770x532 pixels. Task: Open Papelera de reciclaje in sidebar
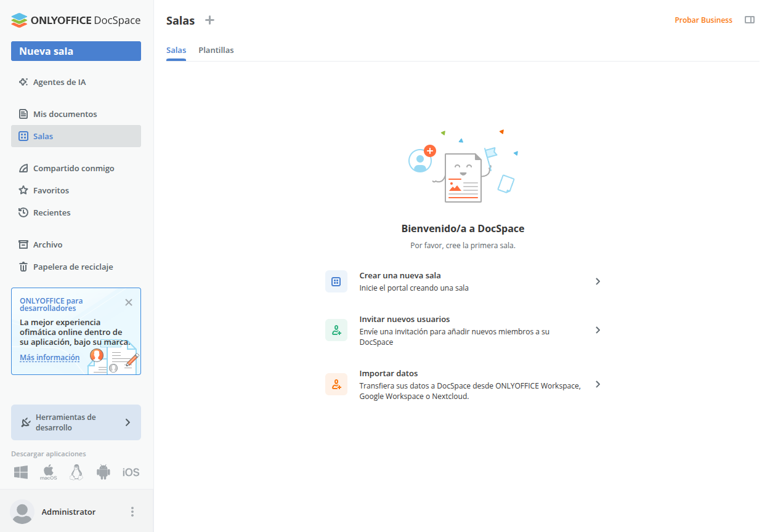click(x=73, y=267)
